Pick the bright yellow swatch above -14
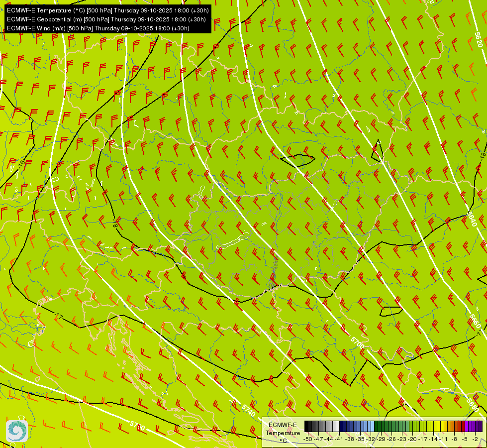The height and width of the screenshot is (448, 487). pos(435,426)
